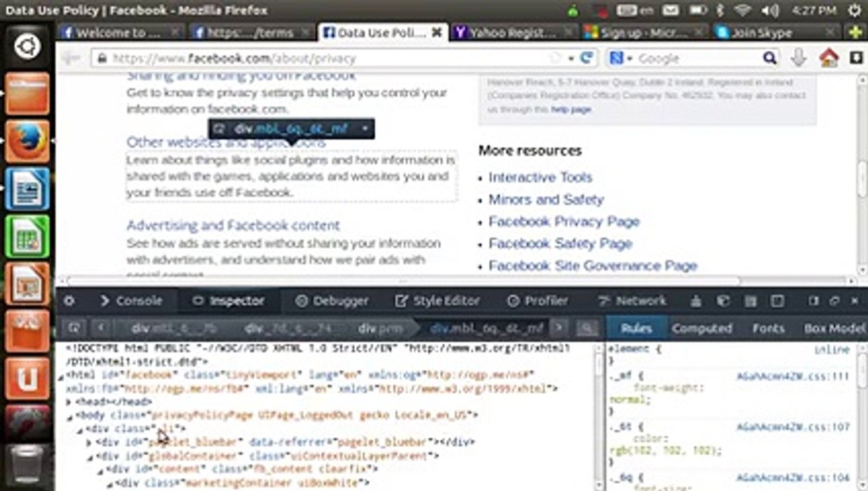Switch to the Debugger tab
The height and width of the screenshot is (491, 868).
pos(332,301)
